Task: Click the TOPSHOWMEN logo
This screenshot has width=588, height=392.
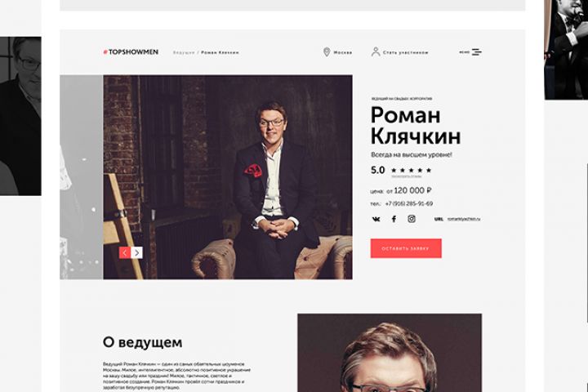Action: (x=131, y=52)
